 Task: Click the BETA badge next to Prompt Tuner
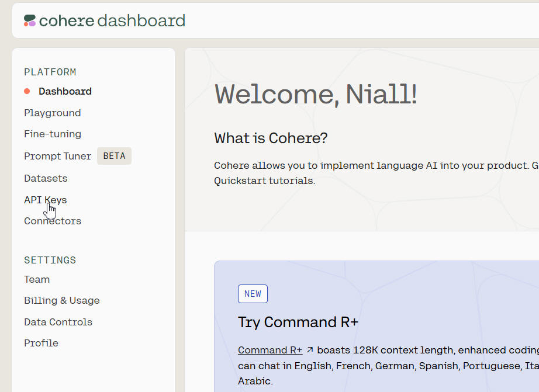pyautogui.click(x=114, y=156)
